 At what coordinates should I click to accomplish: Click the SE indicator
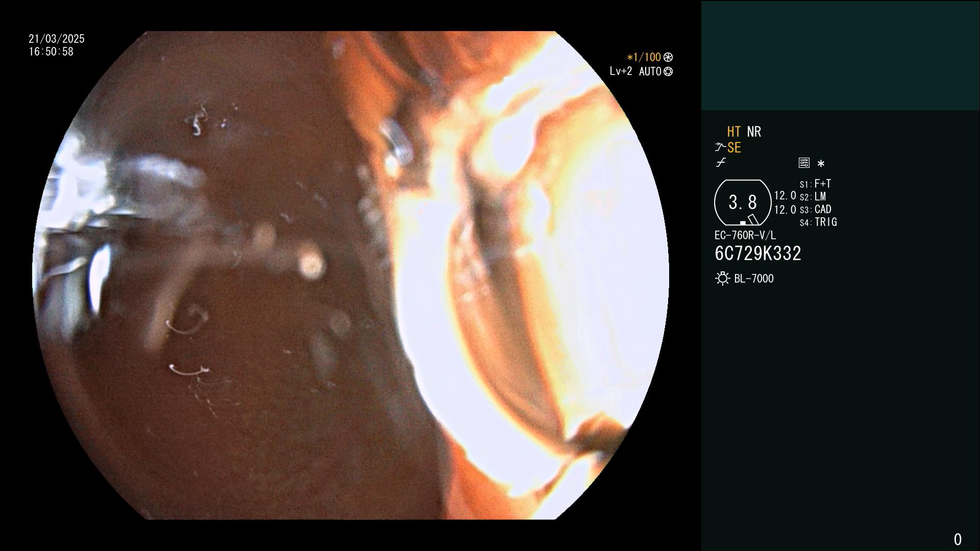pos(734,147)
